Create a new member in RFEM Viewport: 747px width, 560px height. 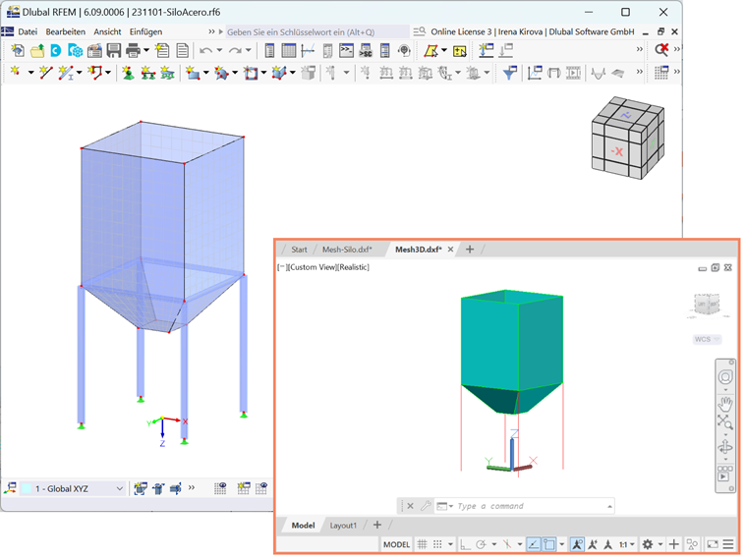pos(65,73)
